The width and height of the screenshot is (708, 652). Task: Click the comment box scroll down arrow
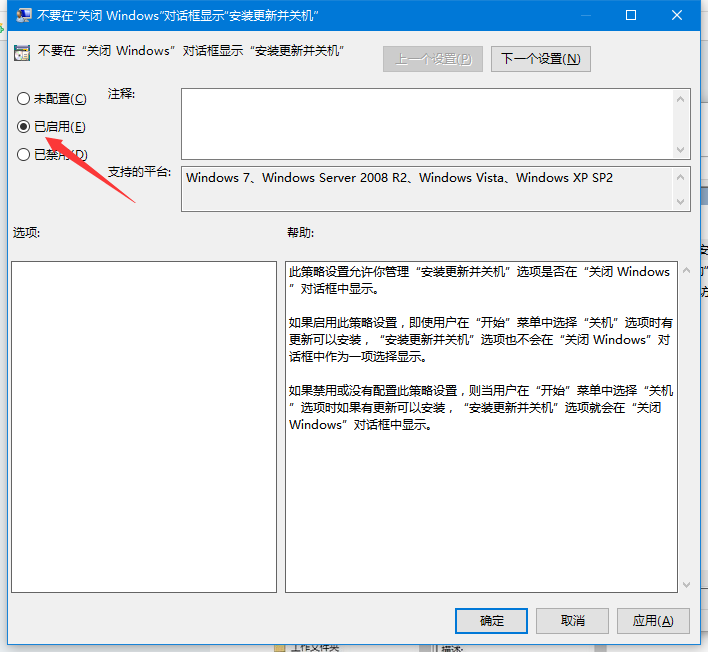[x=680, y=150]
